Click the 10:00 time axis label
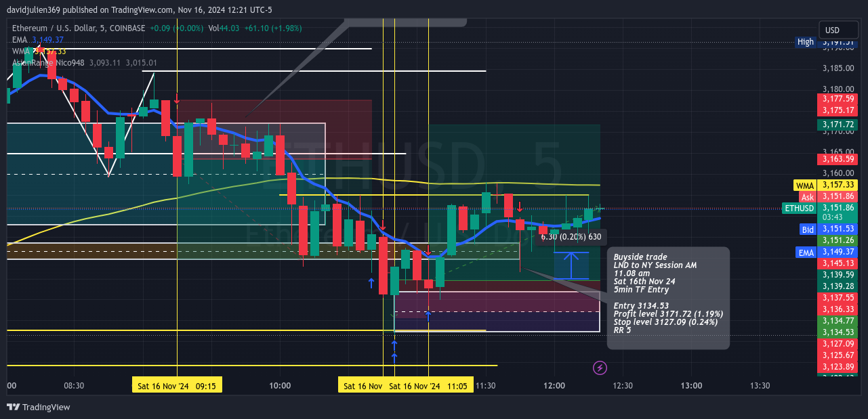The image size is (868, 419). pyautogui.click(x=280, y=386)
